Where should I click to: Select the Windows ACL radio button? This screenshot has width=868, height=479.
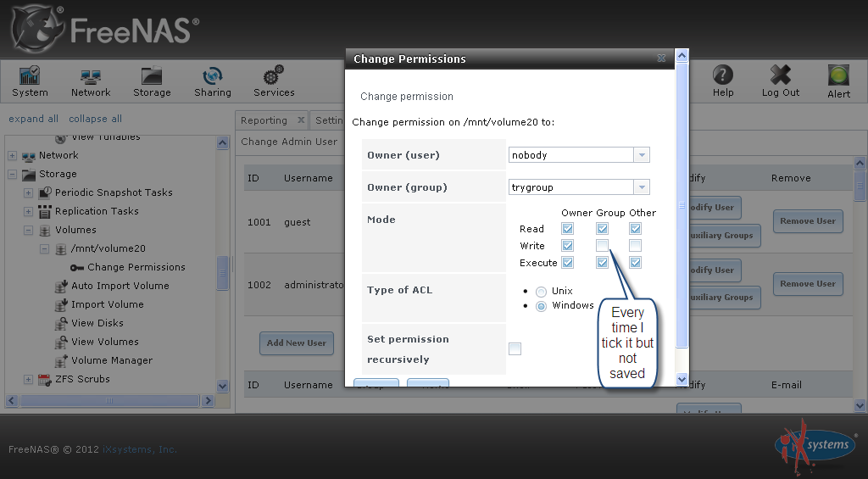coord(541,306)
